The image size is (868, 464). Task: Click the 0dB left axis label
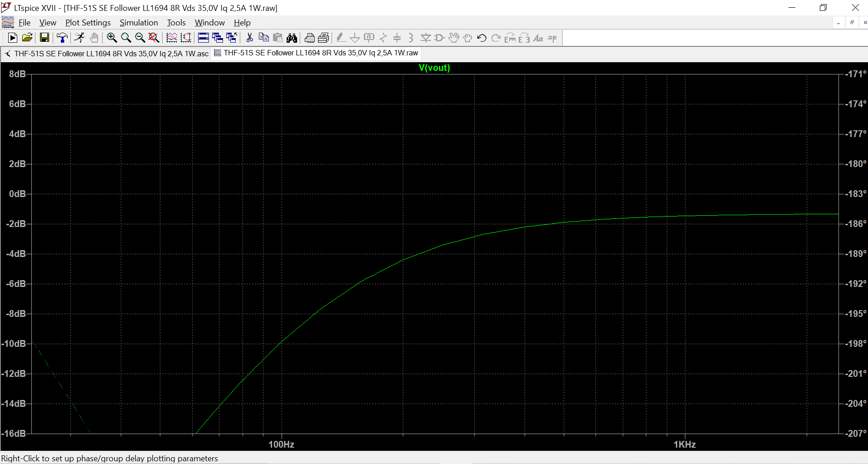tap(17, 194)
